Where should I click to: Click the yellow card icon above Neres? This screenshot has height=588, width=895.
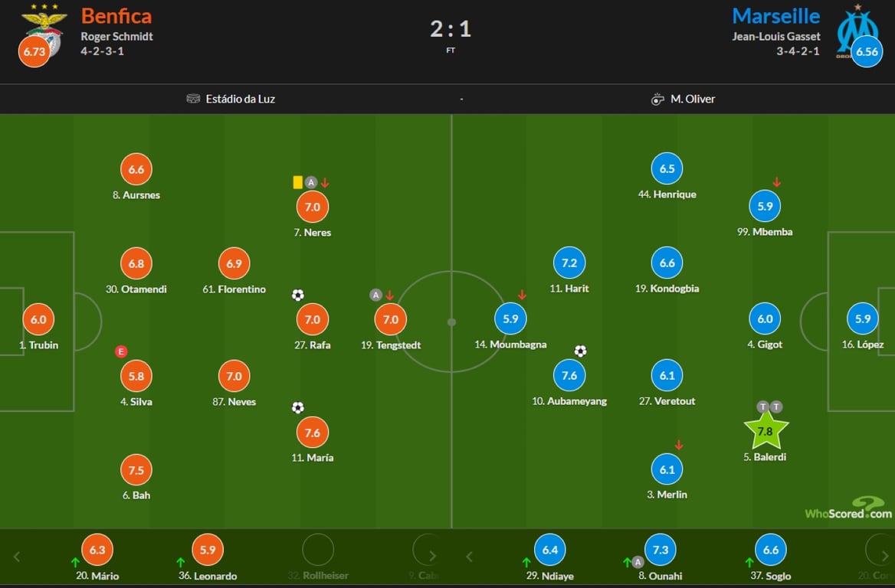pyautogui.click(x=297, y=182)
